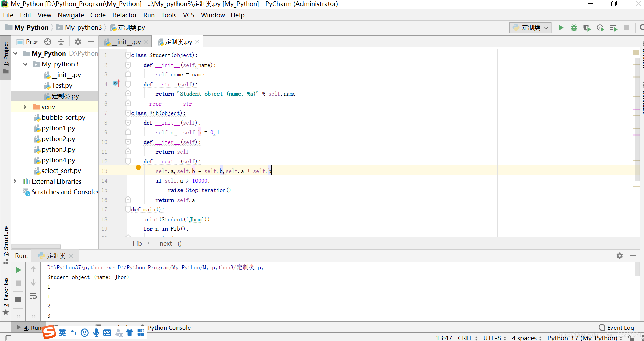This screenshot has height=341, width=644.
Task: Open Sogou skin shirt icon
Action: [x=129, y=333]
